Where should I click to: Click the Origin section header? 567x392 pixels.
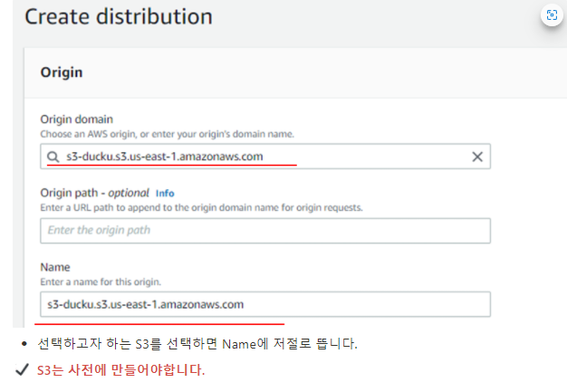62,72
